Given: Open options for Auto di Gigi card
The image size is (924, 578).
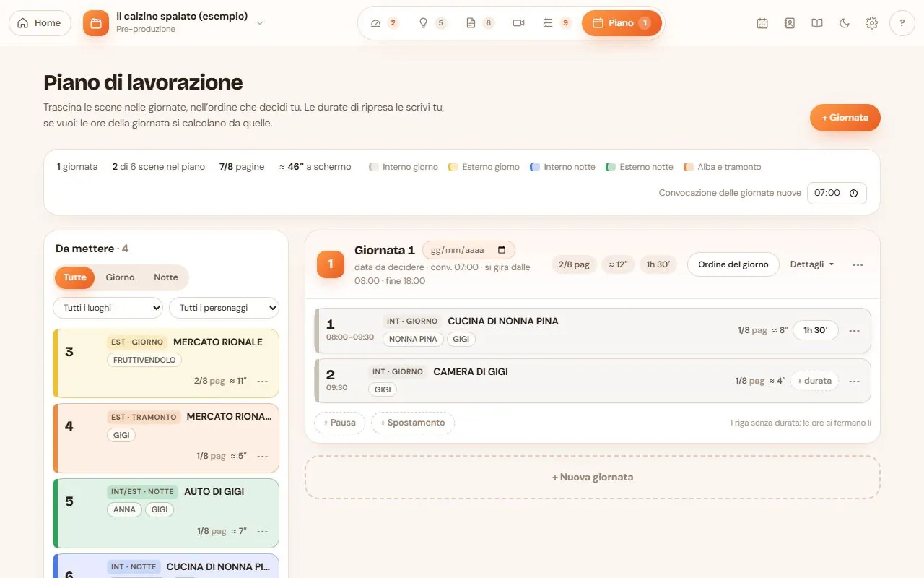Looking at the screenshot, I should click(x=263, y=531).
